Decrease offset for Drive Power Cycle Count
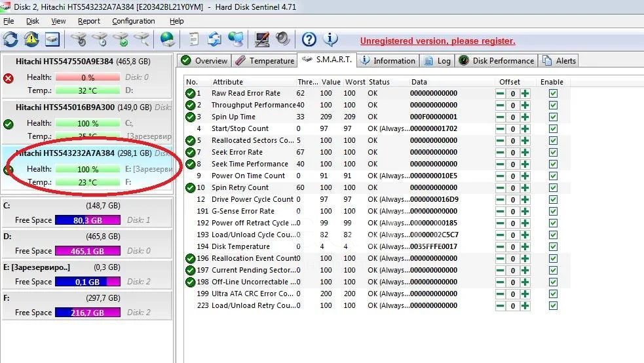644x363 pixels. (x=501, y=200)
